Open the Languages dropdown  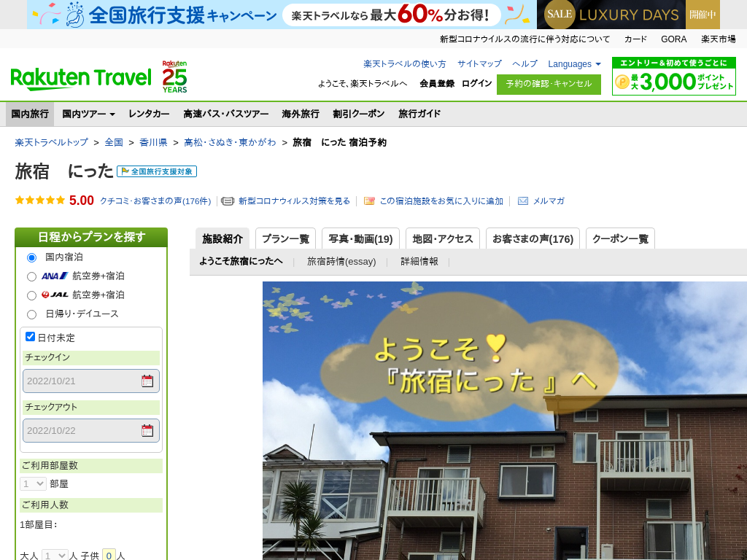coord(574,64)
